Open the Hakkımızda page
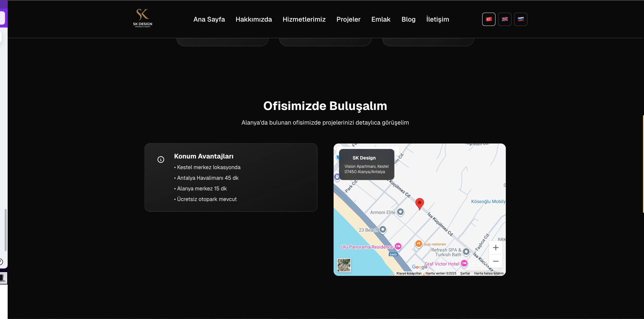The height and width of the screenshot is (319, 644). (x=254, y=19)
